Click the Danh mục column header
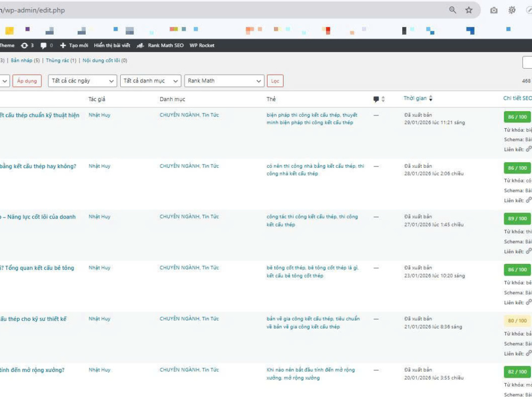 [x=172, y=99]
